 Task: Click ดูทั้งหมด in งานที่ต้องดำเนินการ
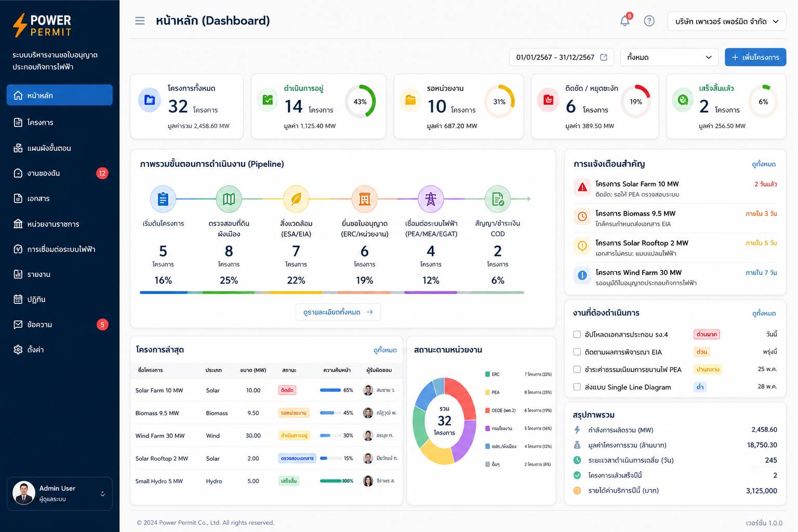[764, 313]
